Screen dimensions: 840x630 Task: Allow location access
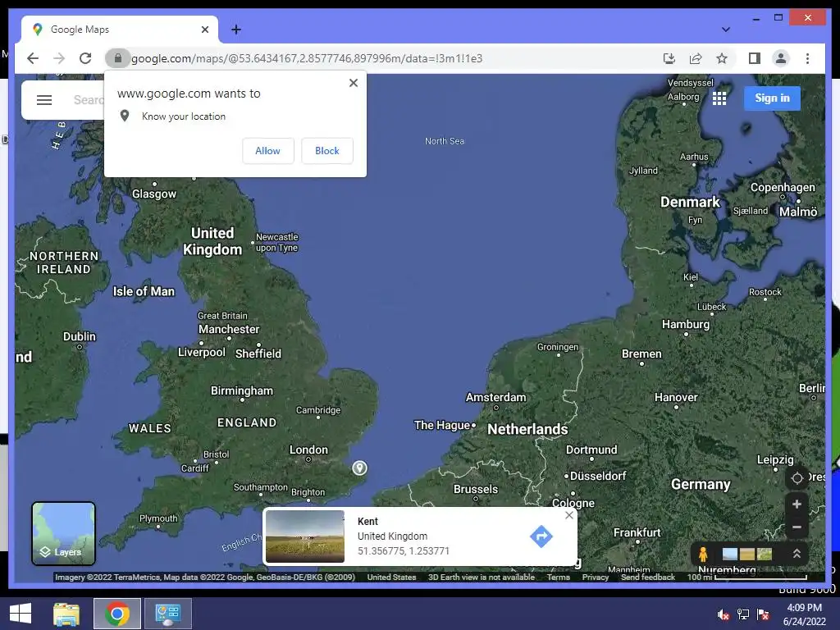point(268,151)
